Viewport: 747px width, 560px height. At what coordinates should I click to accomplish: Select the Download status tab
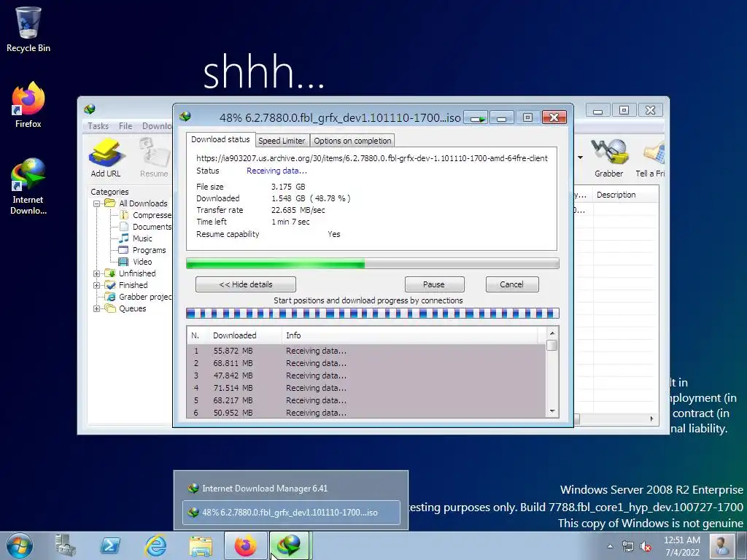[x=220, y=139]
